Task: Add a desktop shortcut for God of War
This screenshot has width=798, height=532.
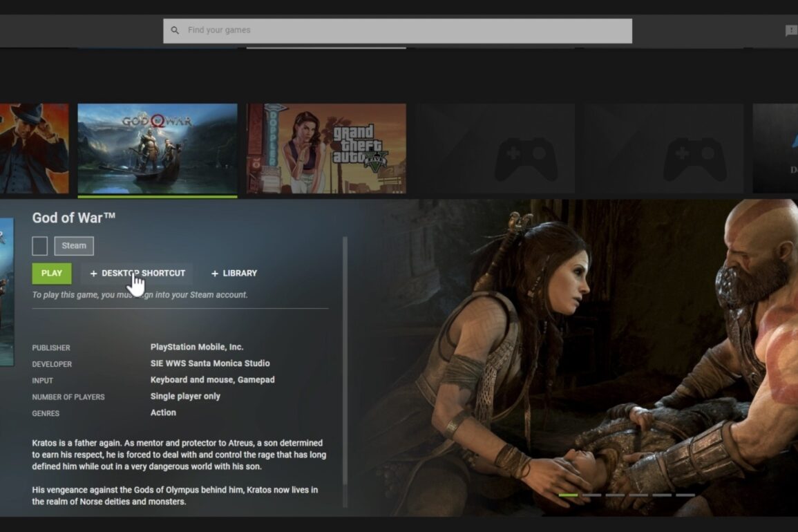Action: click(x=137, y=274)
